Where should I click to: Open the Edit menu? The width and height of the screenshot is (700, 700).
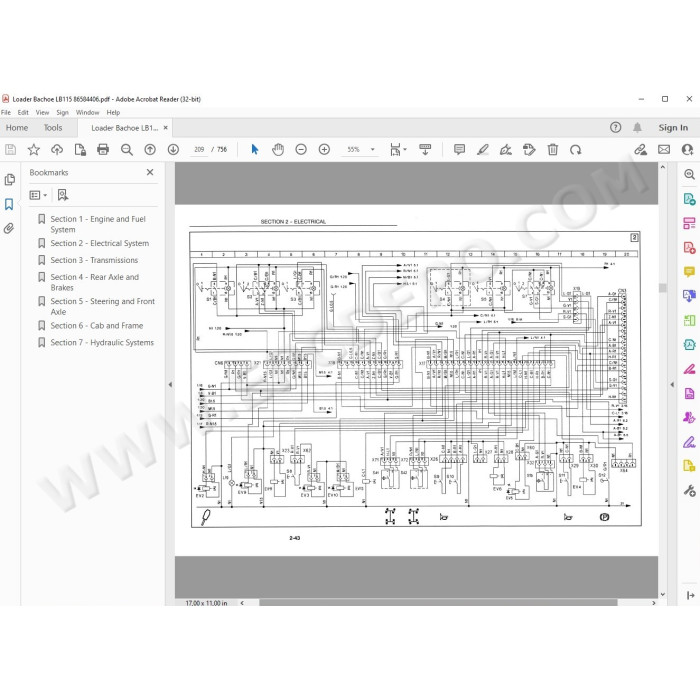coord(23,112)
